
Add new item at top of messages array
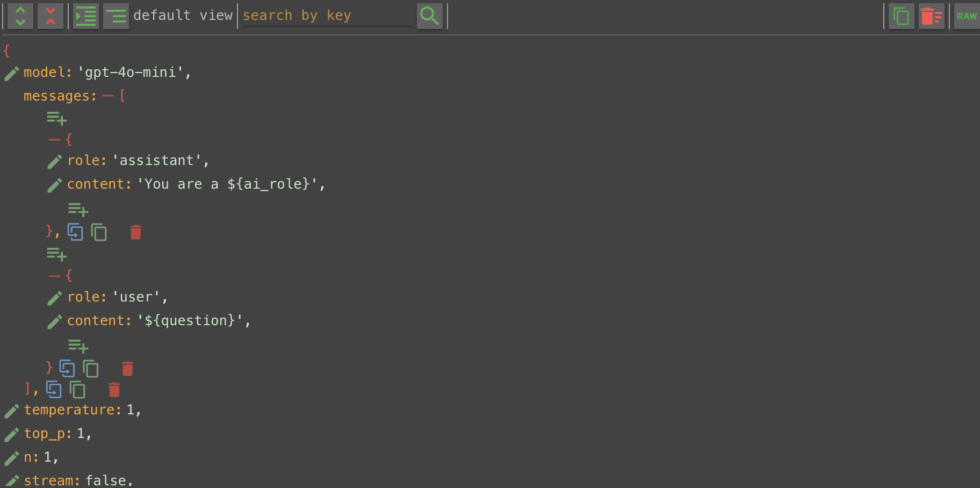click(56, 118)
